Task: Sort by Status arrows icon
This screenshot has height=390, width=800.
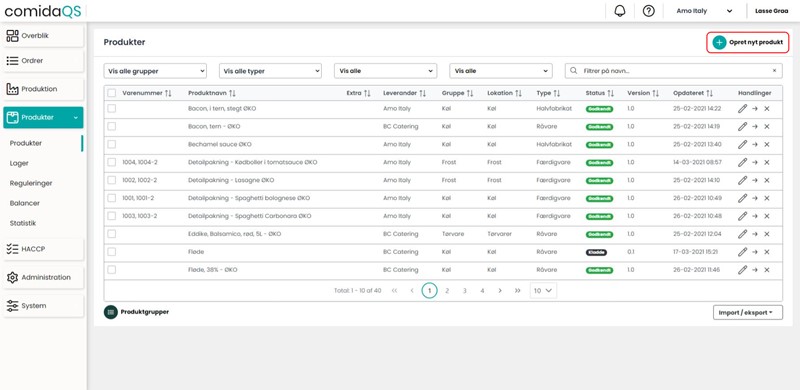Action: pos(610,93)
